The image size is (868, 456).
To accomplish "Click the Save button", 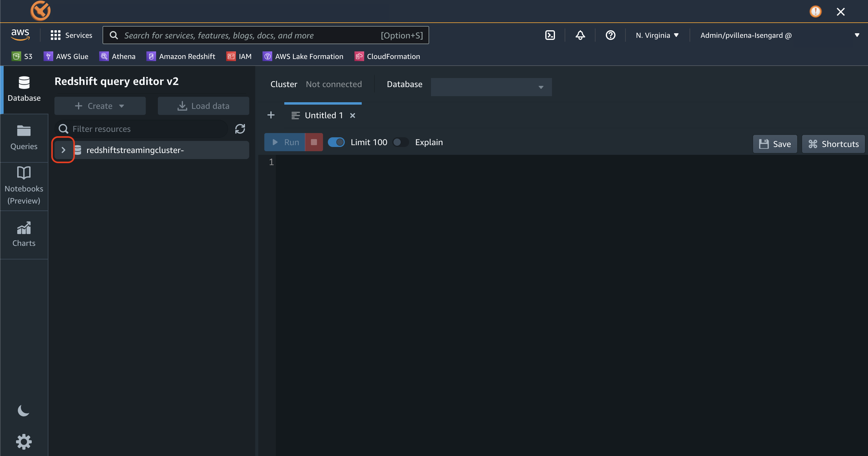I will click(x=775, y=144).
